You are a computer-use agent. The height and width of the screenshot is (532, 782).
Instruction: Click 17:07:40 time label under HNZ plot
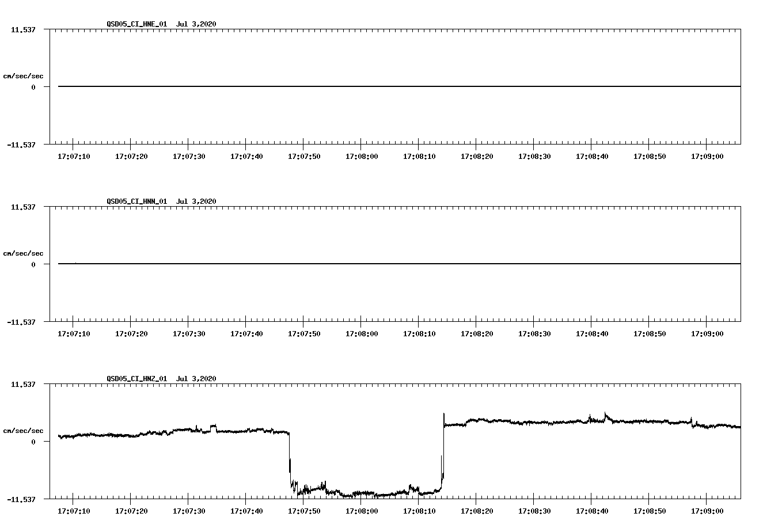(x=246, y=511)
